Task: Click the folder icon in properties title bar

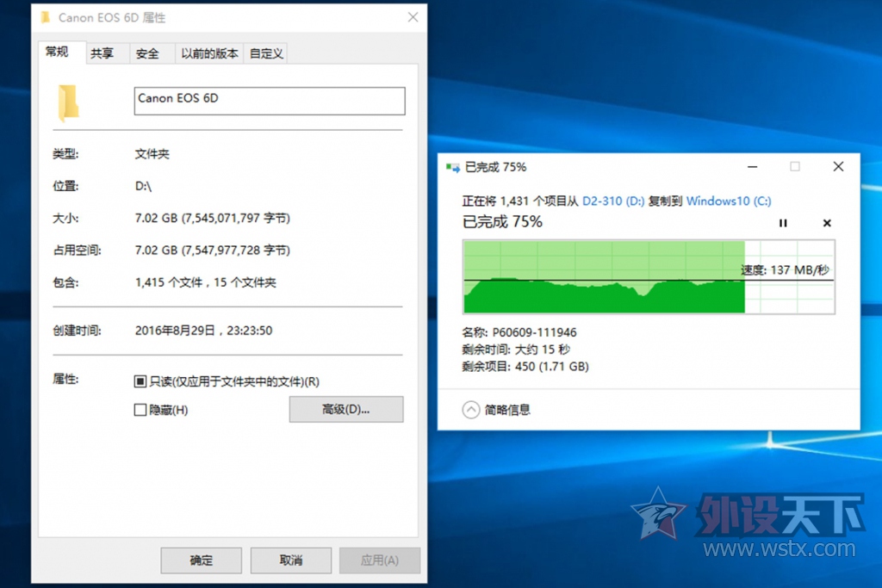Action: tap(45, 17)
